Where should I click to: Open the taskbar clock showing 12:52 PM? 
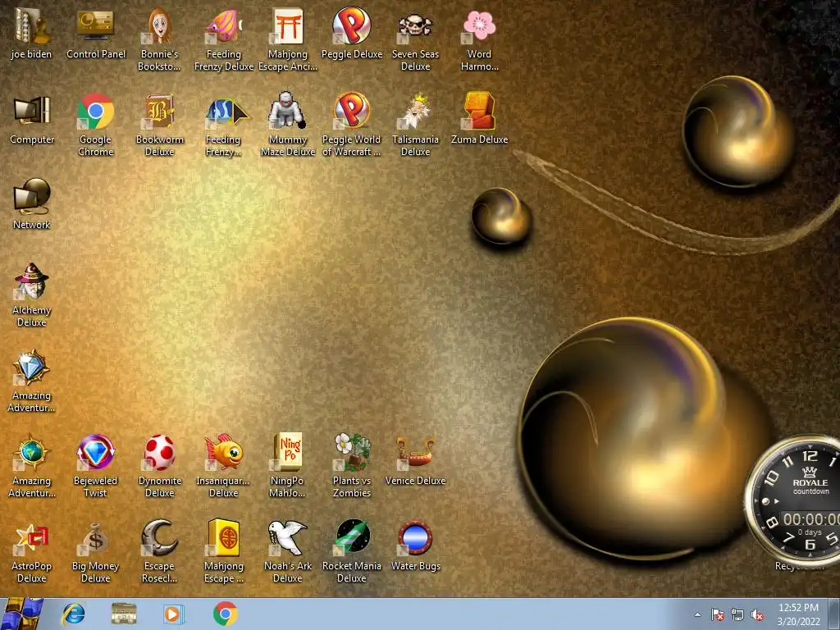(798, 614)
